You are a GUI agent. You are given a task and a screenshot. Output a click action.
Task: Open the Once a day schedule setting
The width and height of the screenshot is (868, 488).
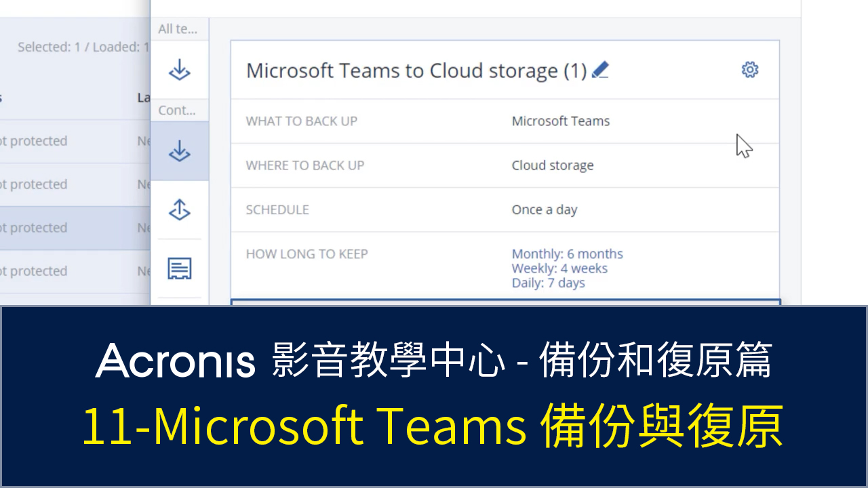(544, 209)
